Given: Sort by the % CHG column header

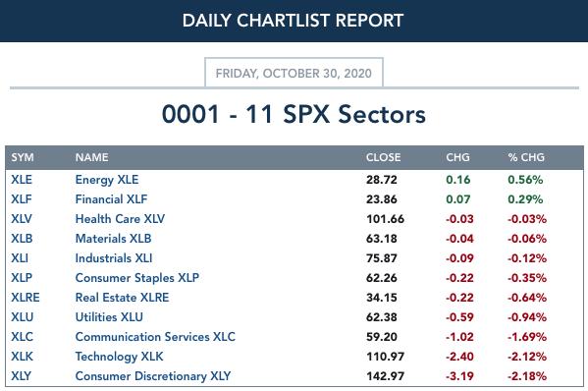Looking at the screenshot, I should pos(526,157).
